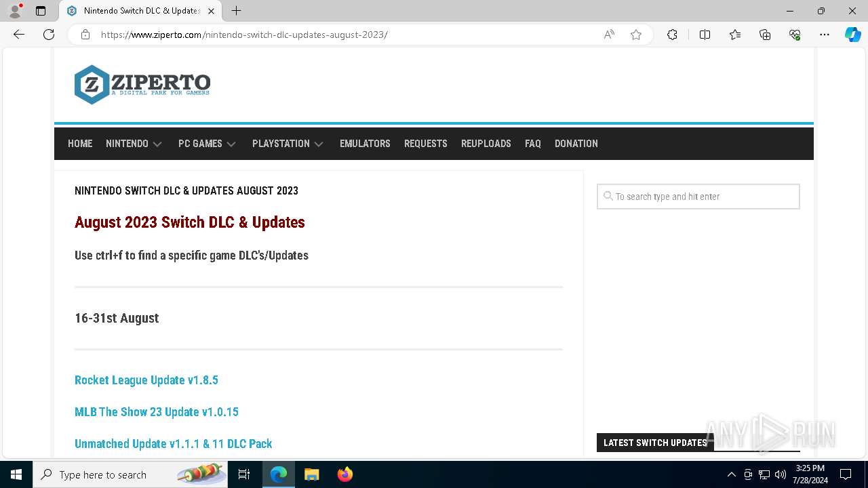Open the PC GAMES menu item
Image resolution: width=868 pixels, height=488 pixels.
click(x=200, y=144)
